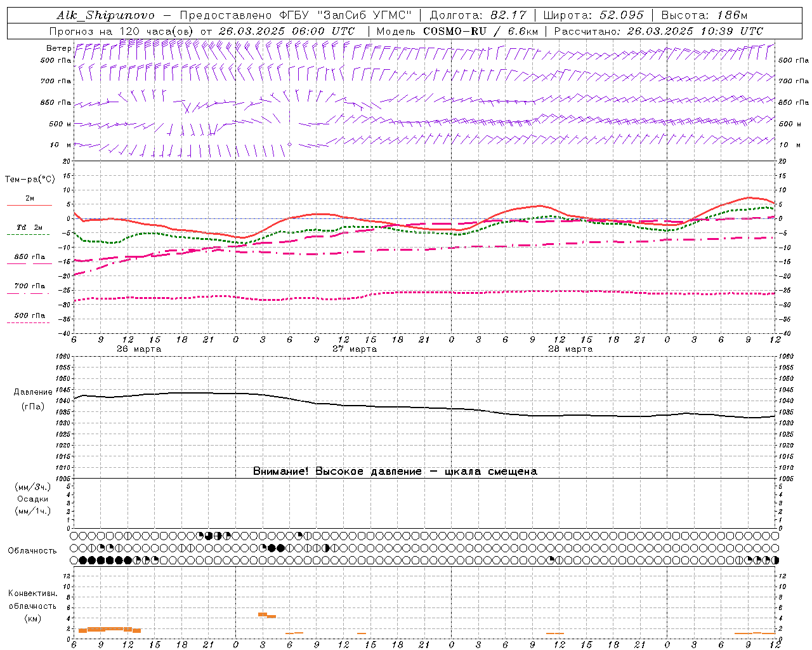
Task: Click the (мм/3ч.) precipitation unit label
Action: tap(33, 487)
